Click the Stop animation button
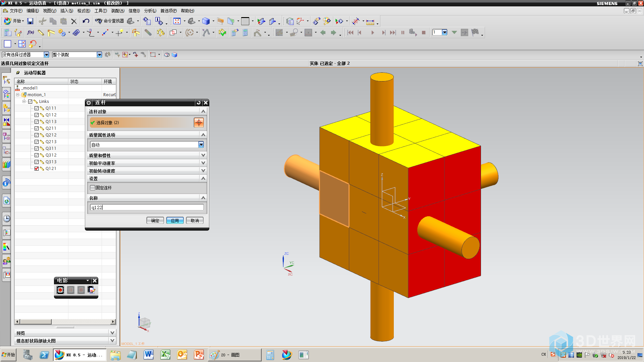This screenshot has width=644, height=362. pos(424,33)
